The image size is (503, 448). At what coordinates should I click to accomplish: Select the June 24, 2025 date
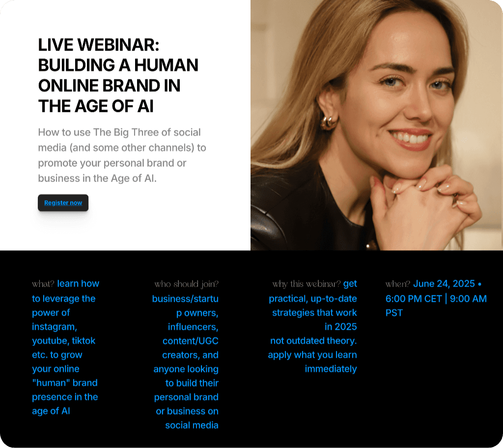pos(444,284)
